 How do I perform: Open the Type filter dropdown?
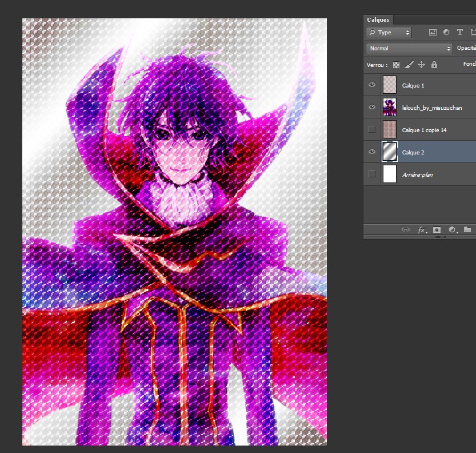coord(389,33)
